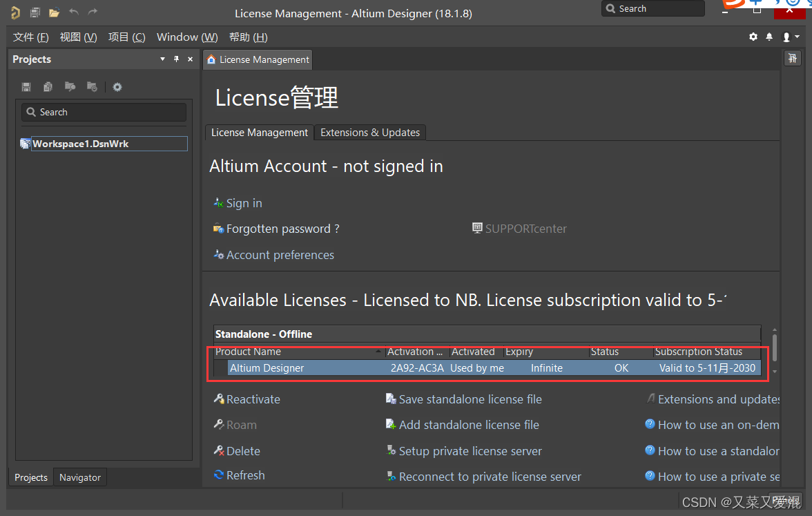Click the Open folder icon in title bar
Screen dimensions: 812x516
54,12
